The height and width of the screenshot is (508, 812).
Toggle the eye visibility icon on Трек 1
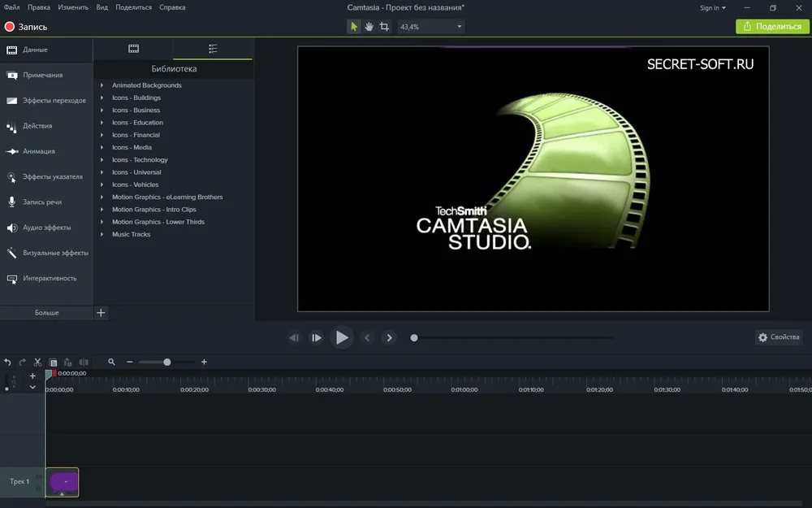click(39, 477)
